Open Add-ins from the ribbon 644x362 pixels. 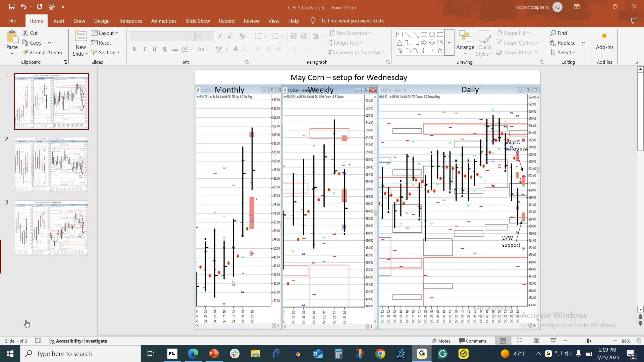click(604, 42)
